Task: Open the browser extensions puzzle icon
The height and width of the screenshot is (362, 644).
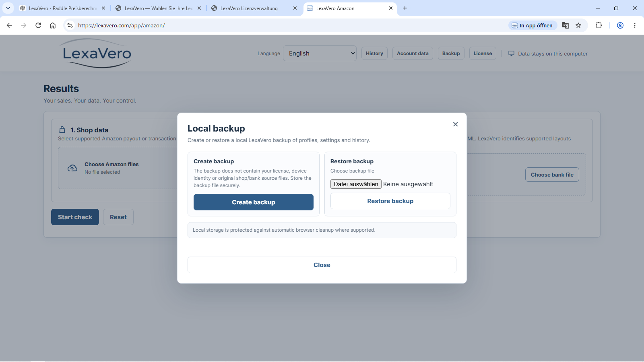Action: (599, 25)
